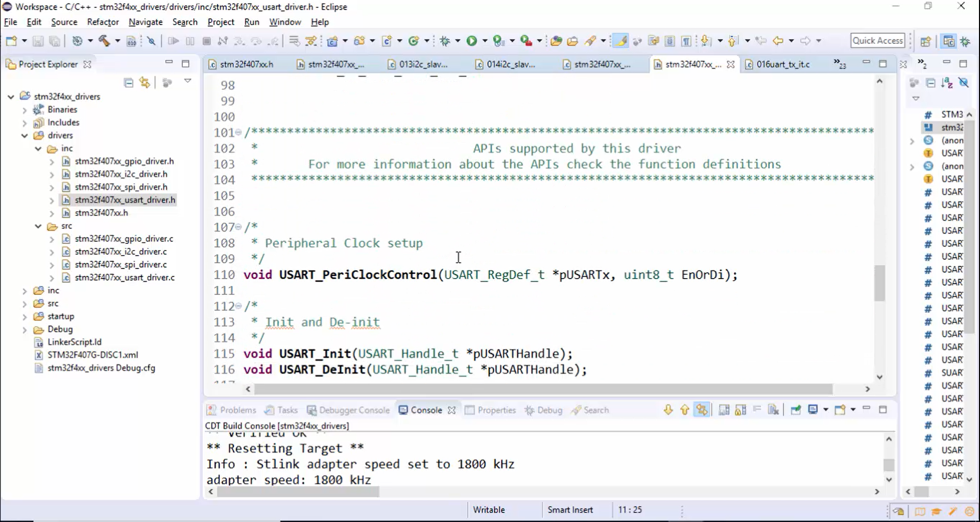The image size is (980, 522).
Task: Open the Run button dropdown arrow
Action: coord(485,41)
